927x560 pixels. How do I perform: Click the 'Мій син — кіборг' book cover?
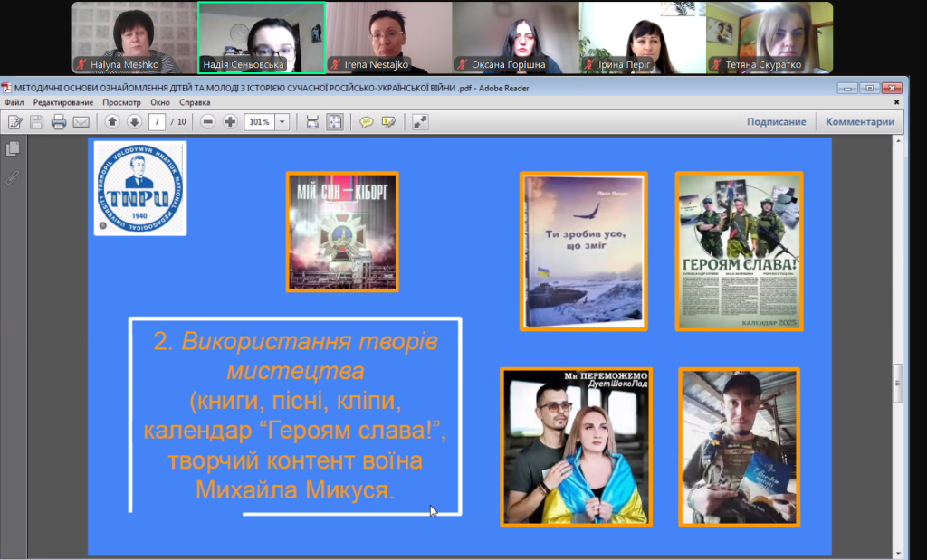pyautogui.click(x=342, y=232)
